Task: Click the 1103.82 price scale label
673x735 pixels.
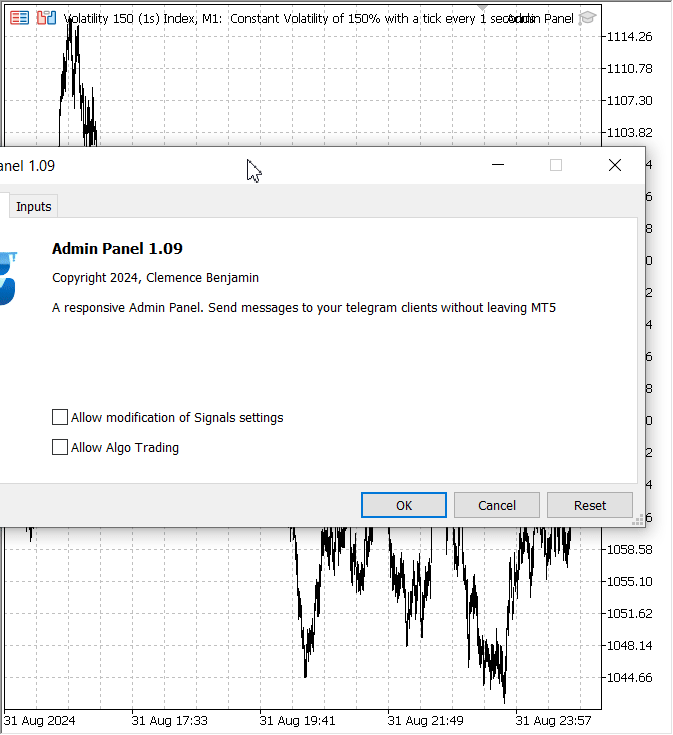Action: click(629, 133)
